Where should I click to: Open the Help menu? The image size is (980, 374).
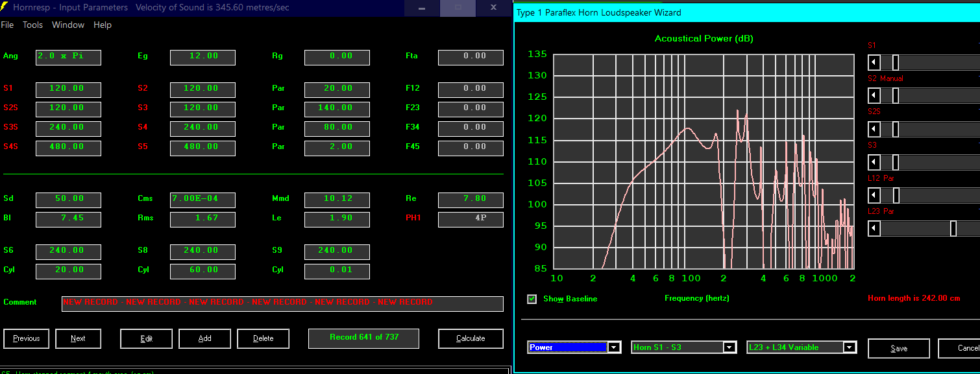(103, 25)
